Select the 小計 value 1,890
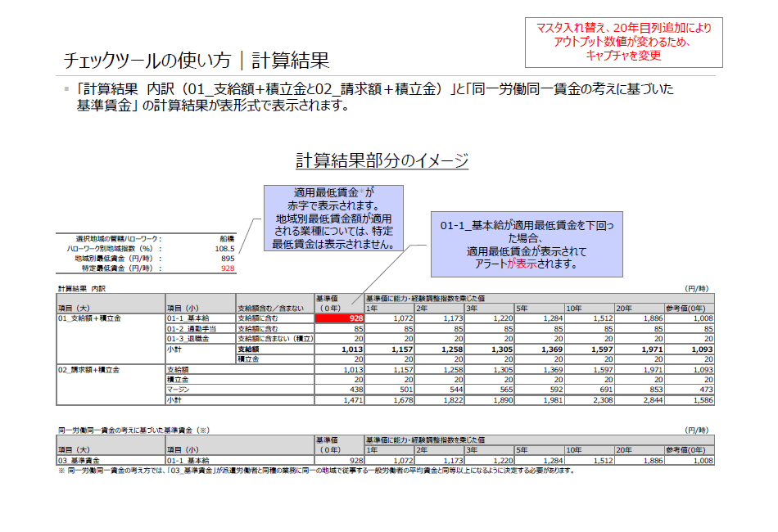This screenshot has width=778, height=532. pyautogui.click(x=490, y=400)
